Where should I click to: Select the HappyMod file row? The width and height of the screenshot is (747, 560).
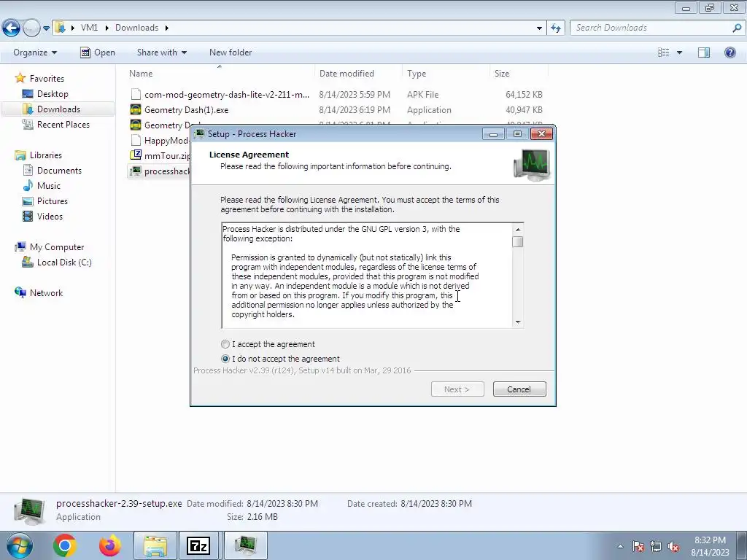tap(159, 141)
